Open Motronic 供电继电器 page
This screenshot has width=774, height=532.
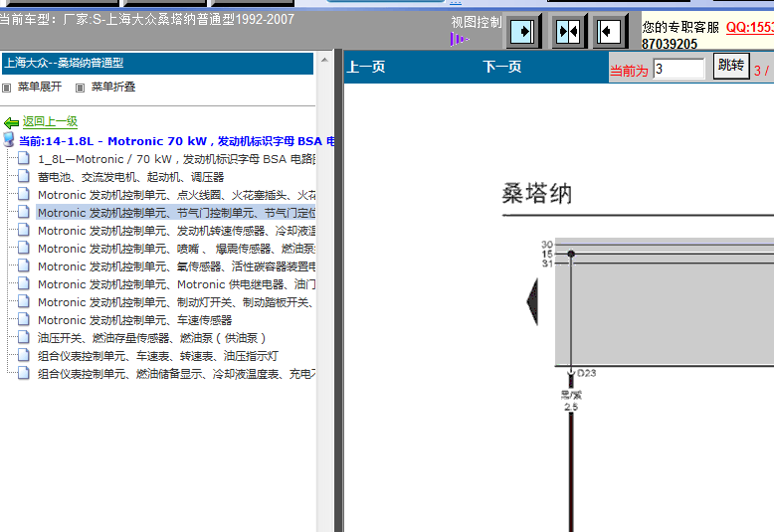(x=176, y=284)
